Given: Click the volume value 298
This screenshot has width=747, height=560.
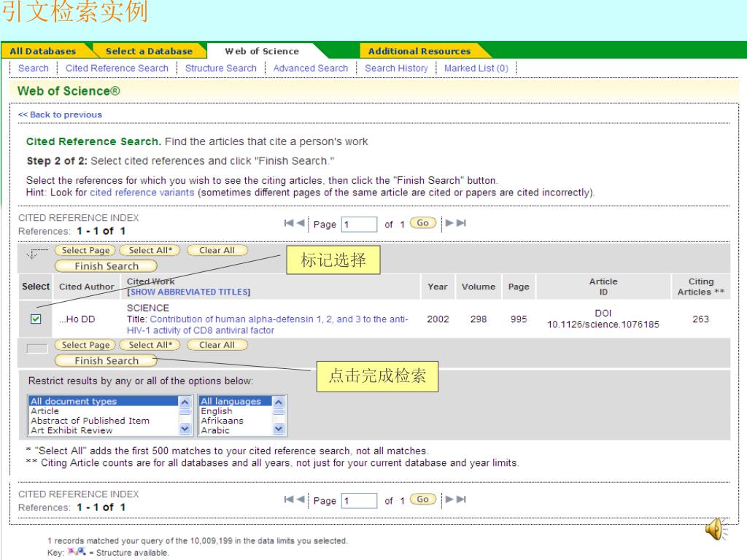Looking at the screenshot, I should [x=479, y=319].
